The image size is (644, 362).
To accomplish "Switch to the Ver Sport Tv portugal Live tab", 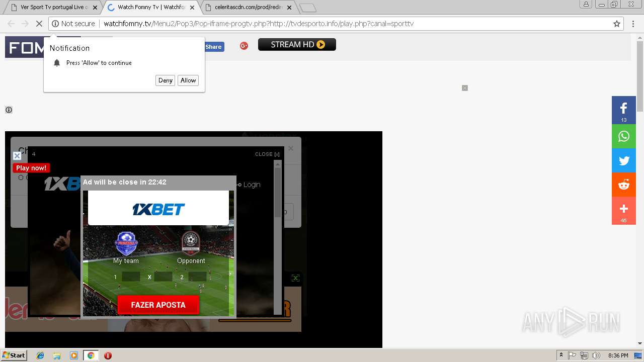I will (x=53, y=8).
